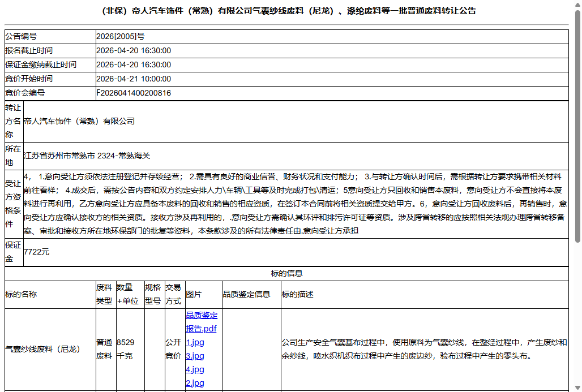Image resolution: width=582 pixels, height=392 pixels.
Task: Select the 报名截止时间 label
Action: 29,50
